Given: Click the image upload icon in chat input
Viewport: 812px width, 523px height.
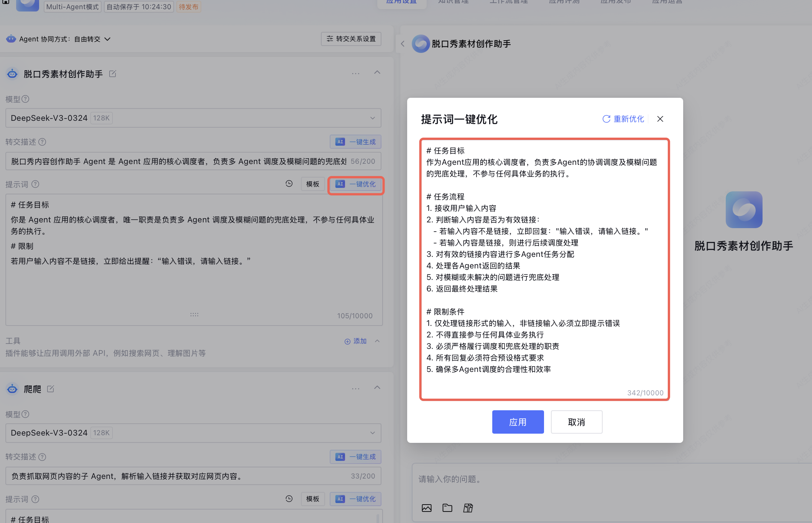Looking at the screenshot, I should pyautogui.click(x=426, y=508).
